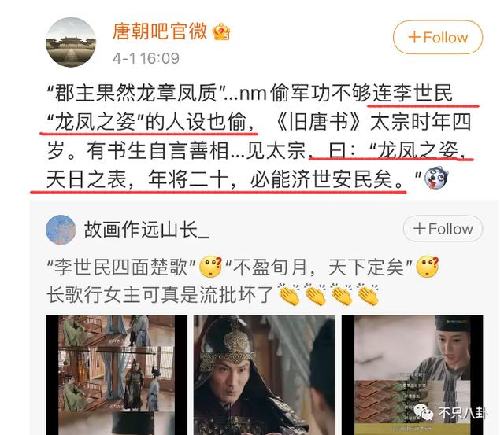Screen dimensions: 504x435
Task: Open 唐朝吧官微 palace avatar
Action: (x=71, y=42)
